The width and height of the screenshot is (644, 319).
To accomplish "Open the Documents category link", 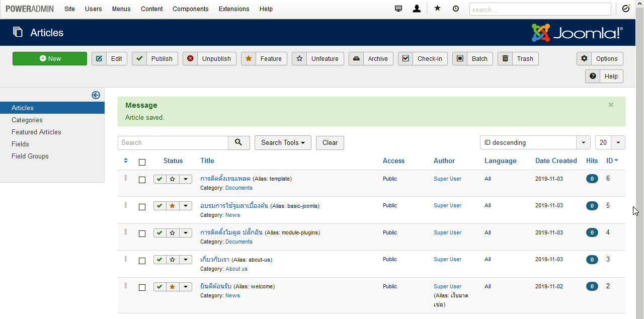I will click(x=239, y=188).
